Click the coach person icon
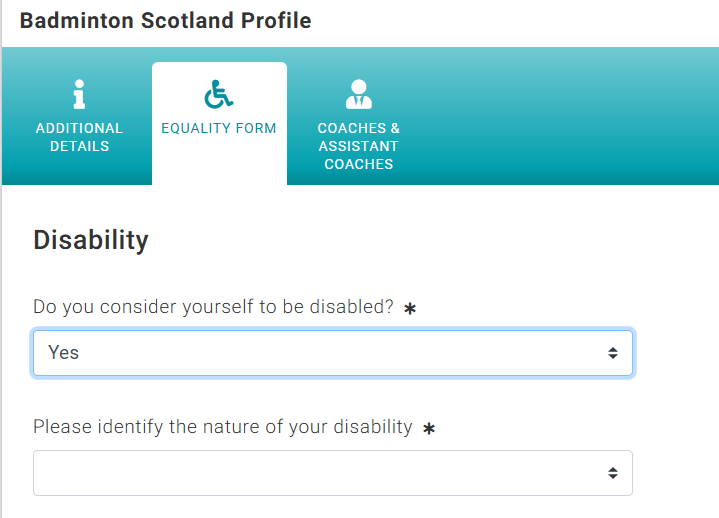Viewport: 719px width, 518px height. pyautogui.click(x=359, y=94)
